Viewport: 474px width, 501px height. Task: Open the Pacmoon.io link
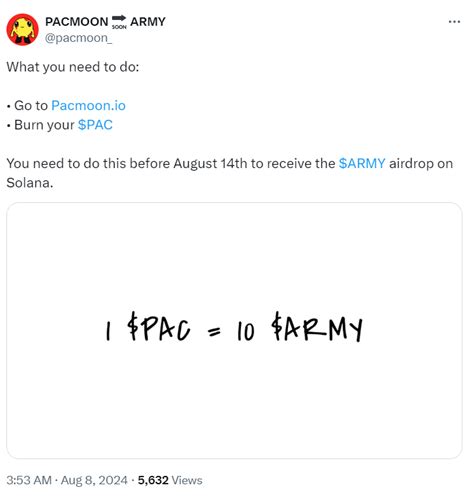(x=88, y=106)
